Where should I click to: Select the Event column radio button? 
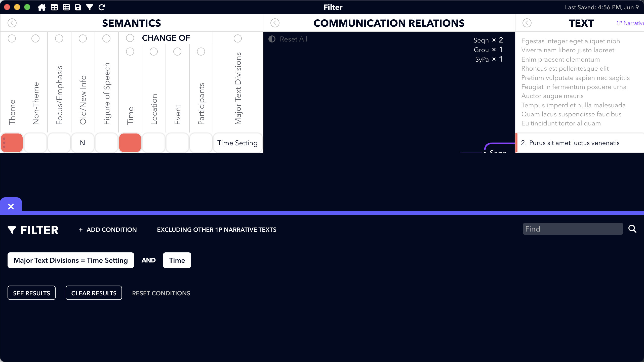coord(177,52)
